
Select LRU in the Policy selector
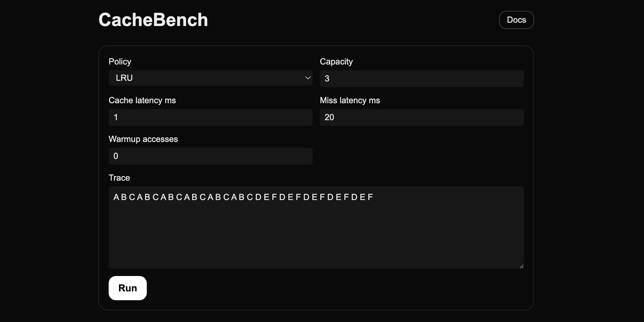[x=210, y=78]
